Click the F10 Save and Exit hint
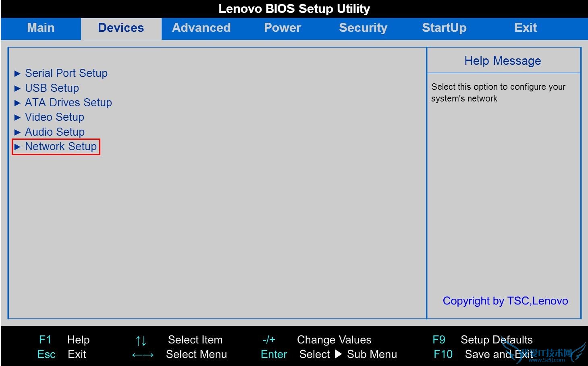The height and width of the screenshot is (366, 588). click(484, 354)
